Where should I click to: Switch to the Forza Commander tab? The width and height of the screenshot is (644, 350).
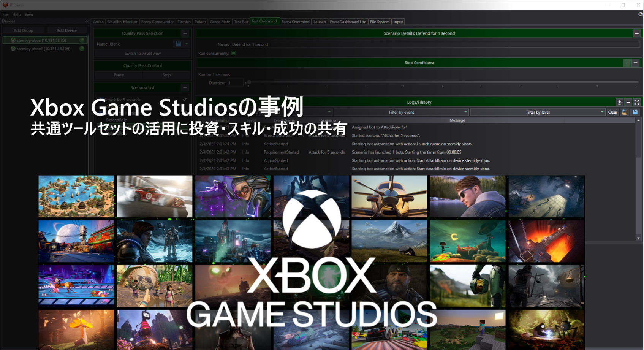tap(157, 22)
